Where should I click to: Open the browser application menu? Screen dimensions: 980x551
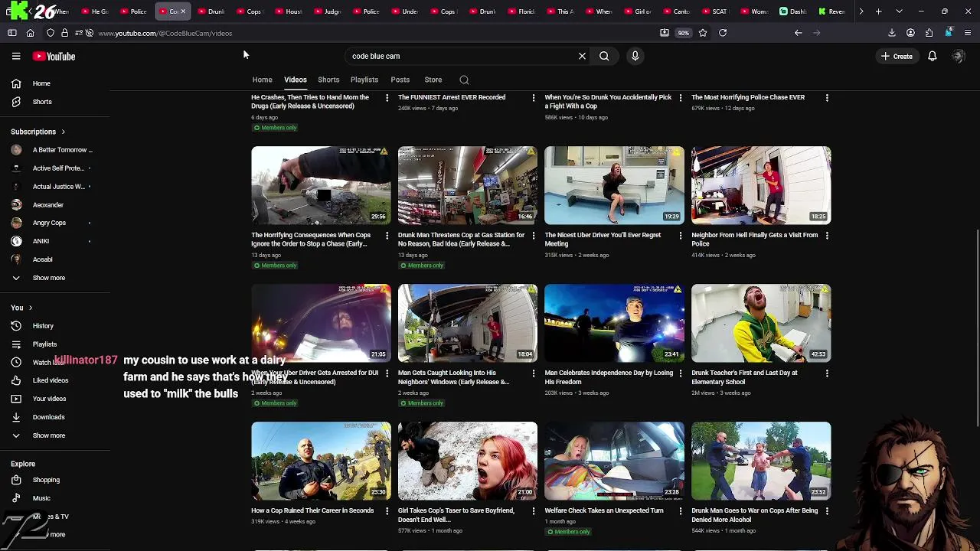pos(968,33)
